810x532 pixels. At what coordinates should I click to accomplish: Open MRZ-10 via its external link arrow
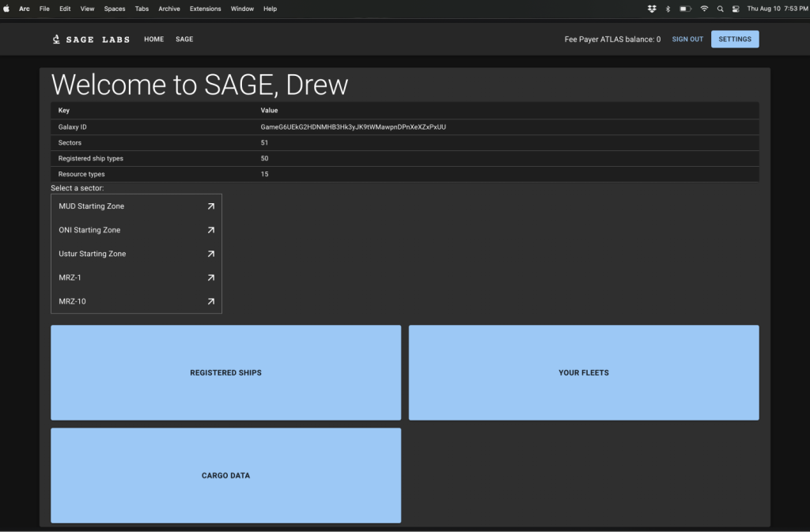210,301
